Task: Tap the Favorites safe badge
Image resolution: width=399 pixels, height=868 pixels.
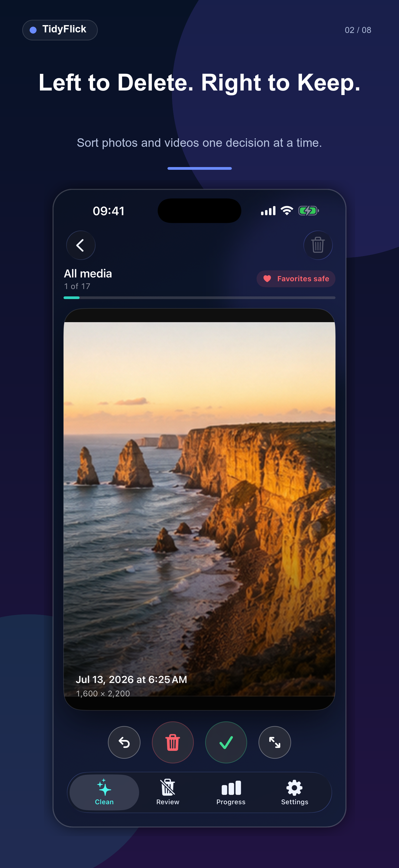Action: (x=296, y=279)
